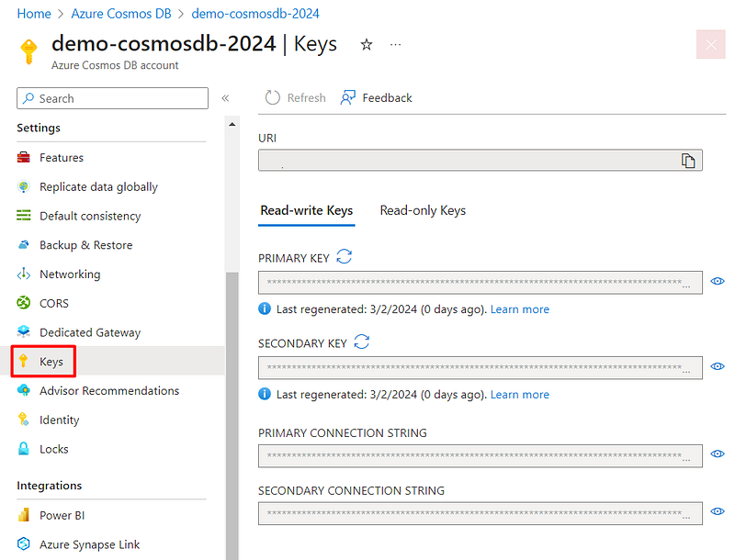Open Default consistency settings
The width and height of the screenshot is (735, 560).
pyautogui.click(x=90, y=216)
